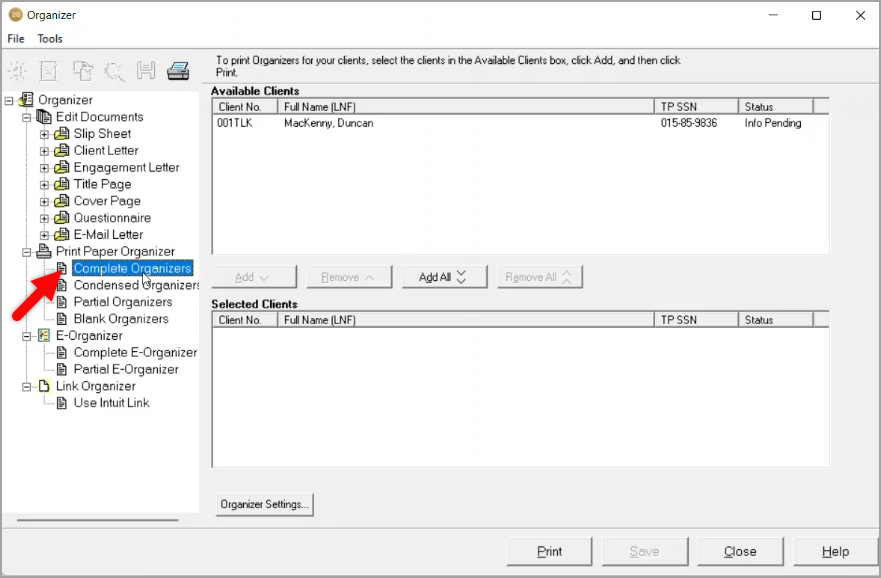Select the Edit Documents books icon
Screen dimensions: 881x578
point(44,117)
